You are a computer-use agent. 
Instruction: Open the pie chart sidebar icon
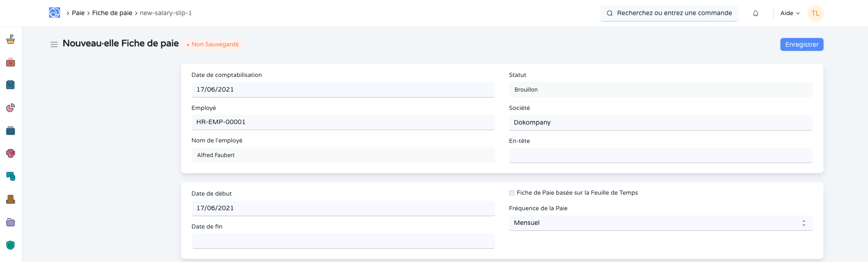point(11,108)
